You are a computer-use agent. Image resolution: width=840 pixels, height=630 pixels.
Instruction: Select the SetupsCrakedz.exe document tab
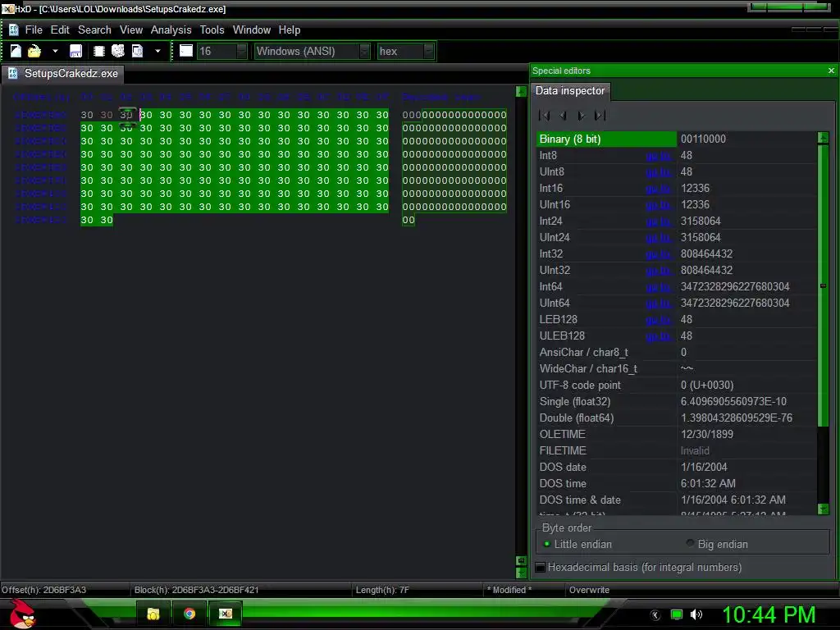[64, 74]
